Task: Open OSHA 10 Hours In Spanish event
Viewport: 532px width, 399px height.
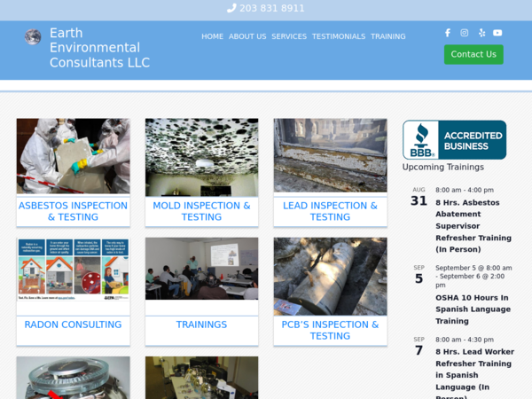Action: [473, 309]
